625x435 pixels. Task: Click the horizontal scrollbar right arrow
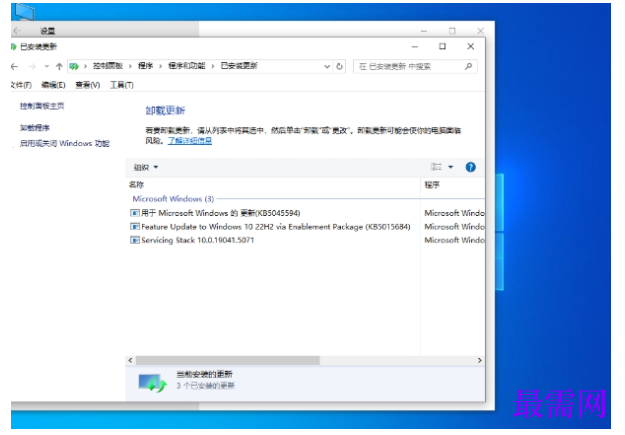tap(480, 360)
